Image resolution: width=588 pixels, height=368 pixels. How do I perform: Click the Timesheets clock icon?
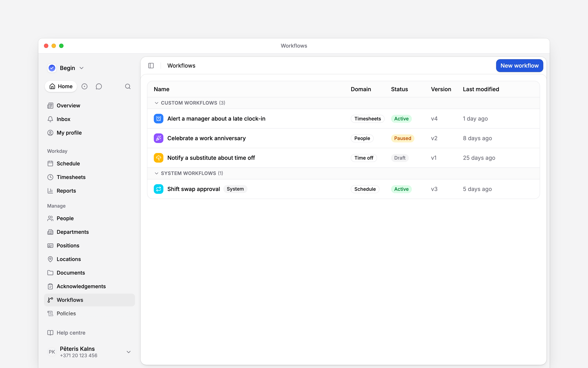(50, 177)
